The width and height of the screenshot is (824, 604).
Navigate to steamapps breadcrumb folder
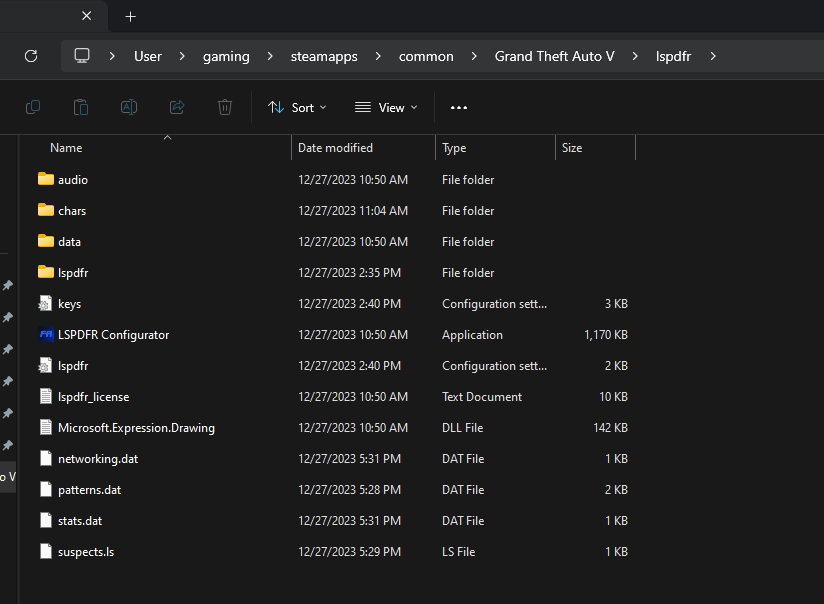pos(322,56)
